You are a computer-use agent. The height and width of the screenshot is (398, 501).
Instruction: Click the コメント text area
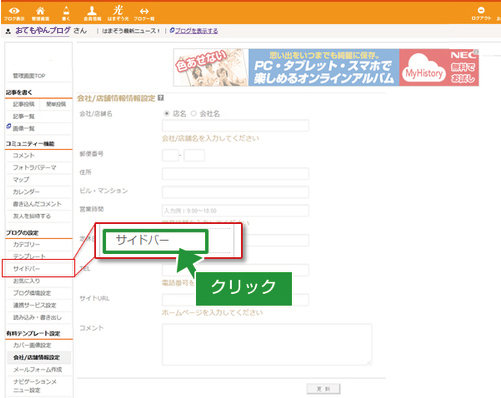267,344
